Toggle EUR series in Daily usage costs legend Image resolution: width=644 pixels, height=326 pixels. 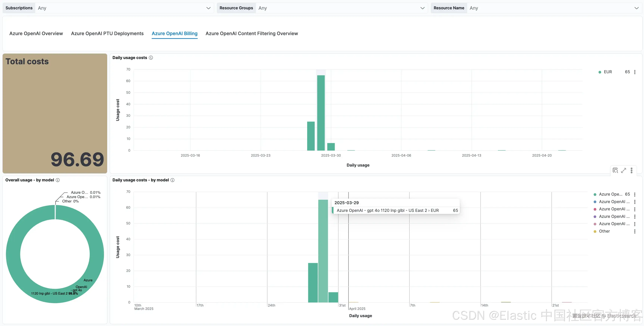608,72
